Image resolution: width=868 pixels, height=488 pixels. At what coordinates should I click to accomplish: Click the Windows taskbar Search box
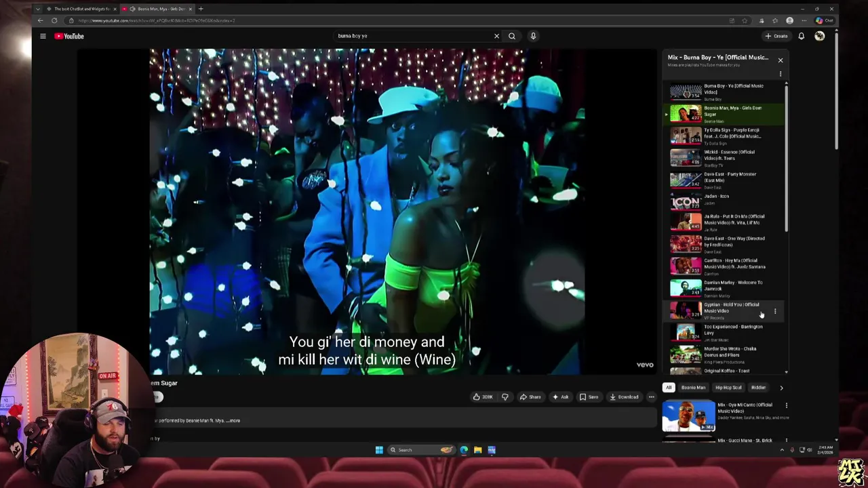click(x=420, y=449)
